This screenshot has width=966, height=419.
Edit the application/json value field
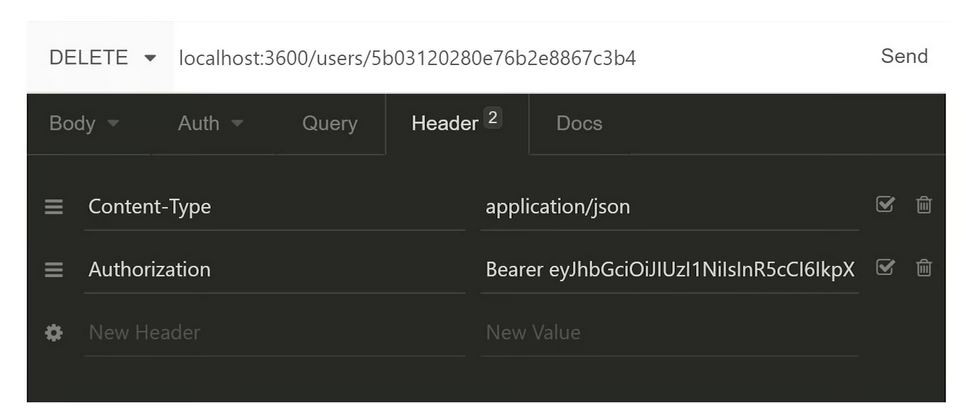click(668, 207)
